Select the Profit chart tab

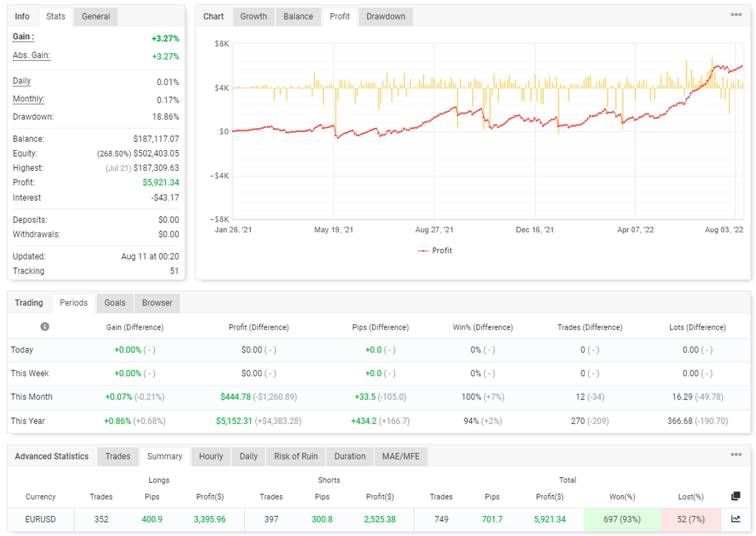(x=340, y=16)
